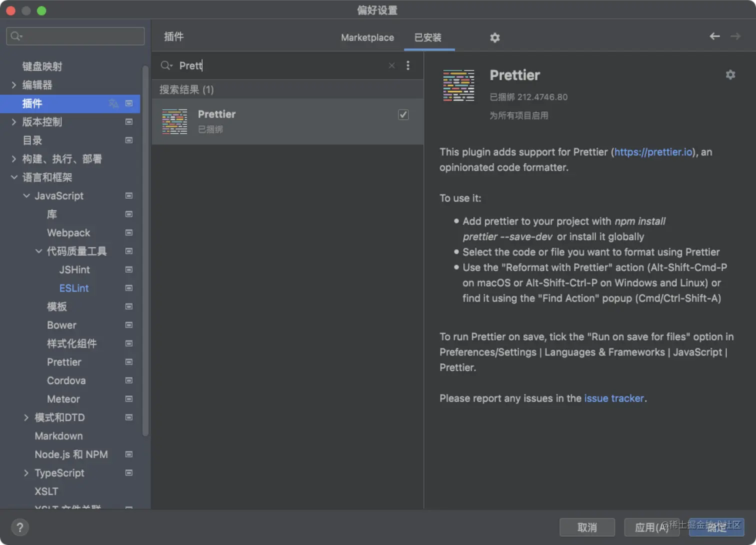756x545 pixels.
Task: Click the settings sidebar scrollbar
Action: tap(145, 250)
